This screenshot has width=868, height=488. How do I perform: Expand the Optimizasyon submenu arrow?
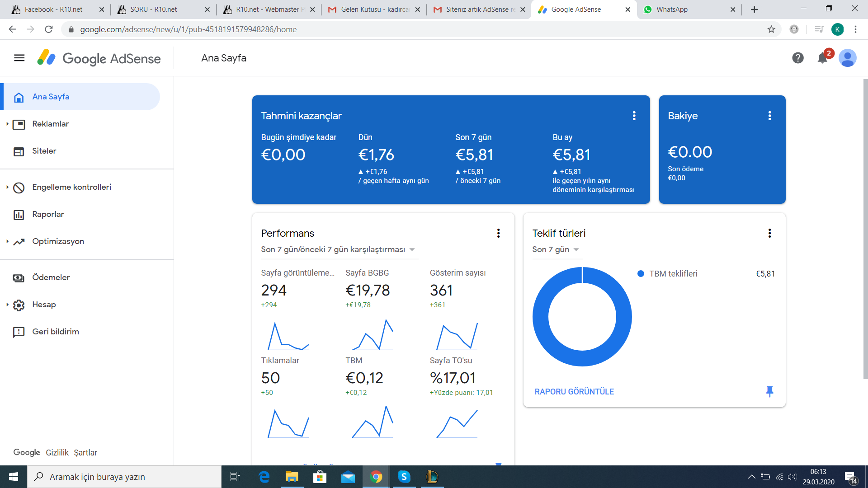[x=7, y=241]
